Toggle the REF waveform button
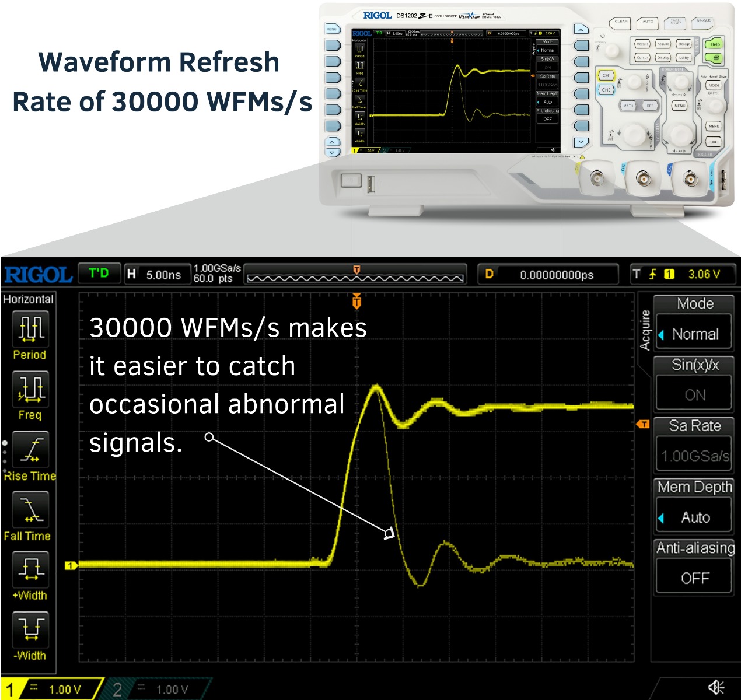 point(650,106)
